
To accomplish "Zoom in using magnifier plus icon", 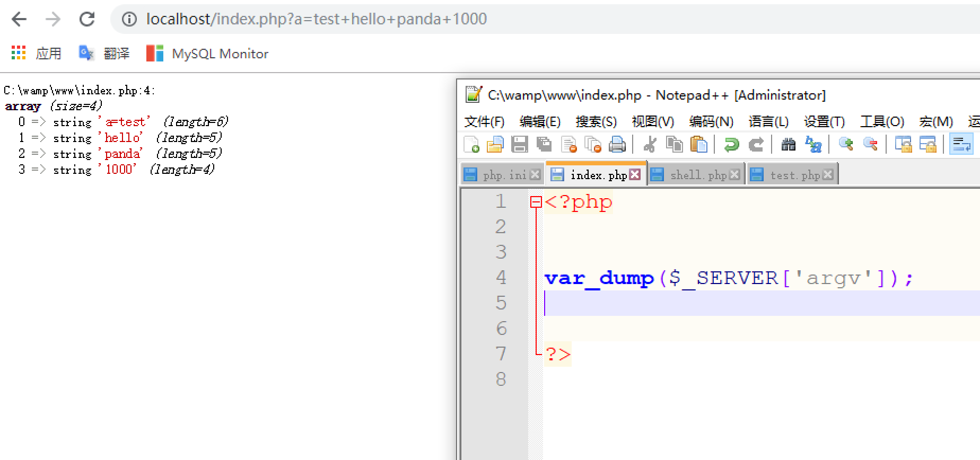I will pyautogui.click(x=846, y=144).
